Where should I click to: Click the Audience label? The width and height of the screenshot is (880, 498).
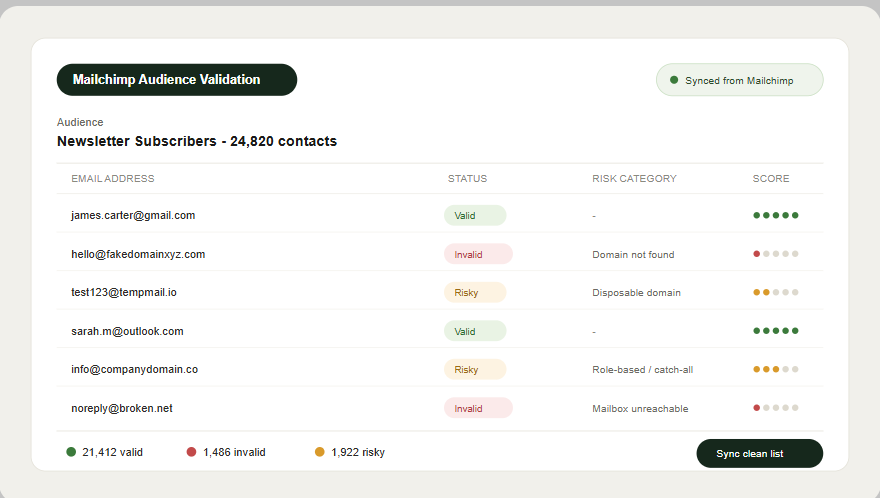[x=80, y=122]
